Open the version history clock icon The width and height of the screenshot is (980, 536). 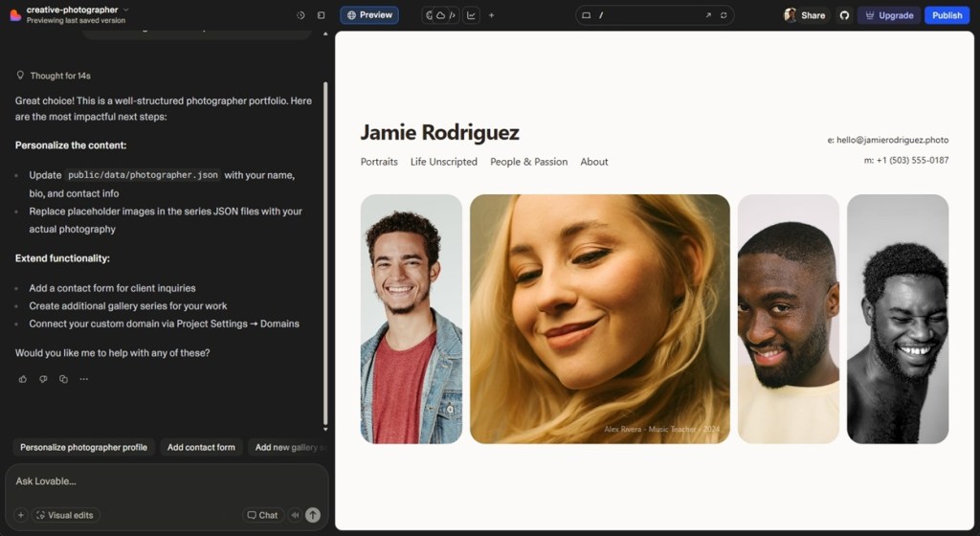[x=301, y=15]
